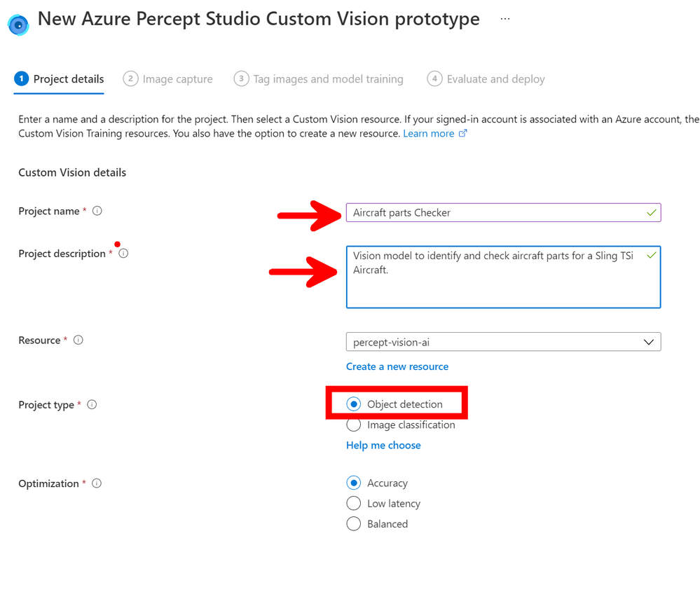Open the Help me choose link

(x=383, y=446)
